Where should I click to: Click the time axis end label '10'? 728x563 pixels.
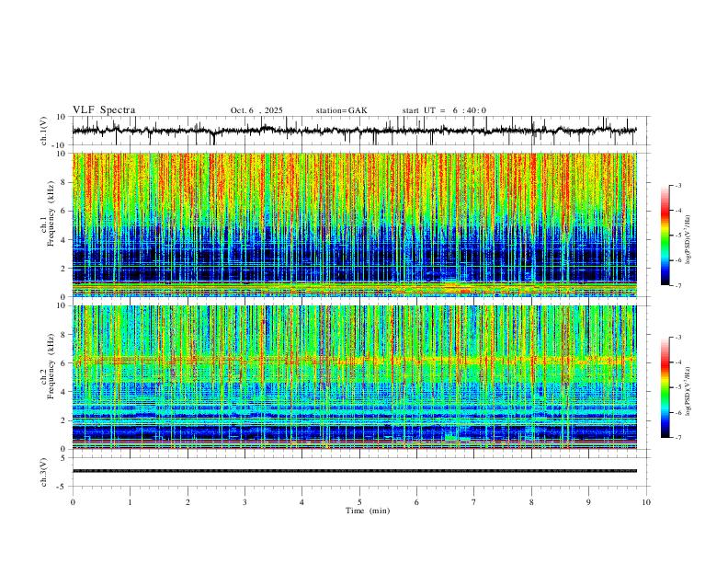[x=646, y=502]
